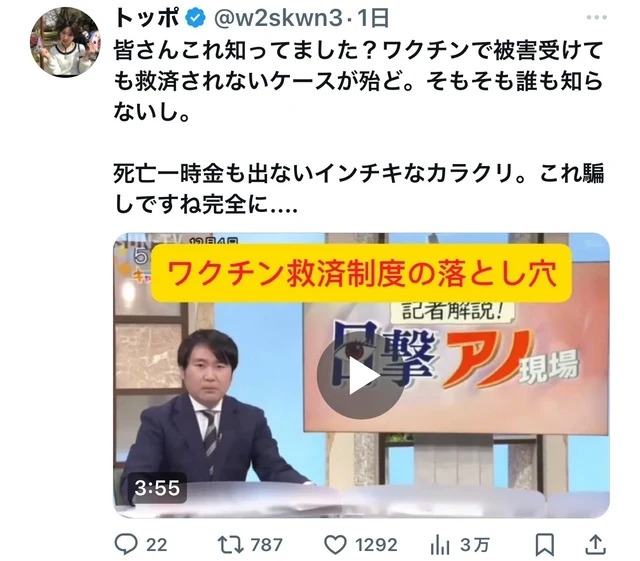The width and height of the screenshot is (640, 561).
Task: Play the embedded video
Action: coord(360,376)
